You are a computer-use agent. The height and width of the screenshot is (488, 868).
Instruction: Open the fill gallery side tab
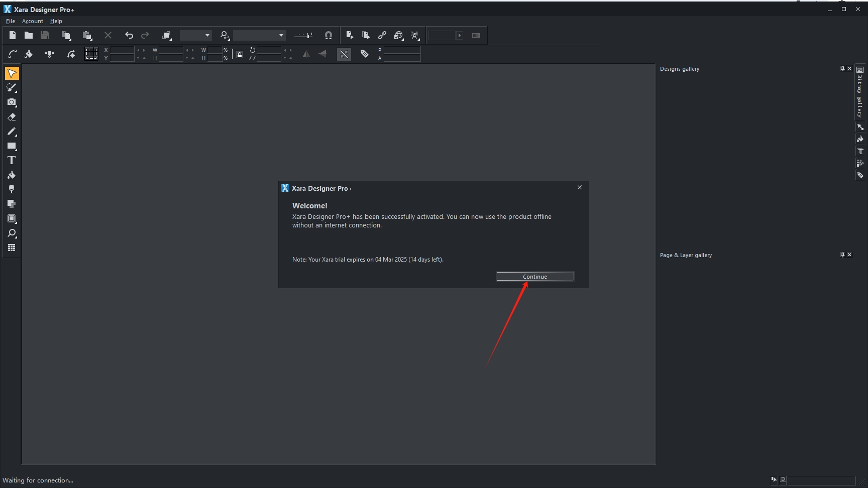(860, 139)
